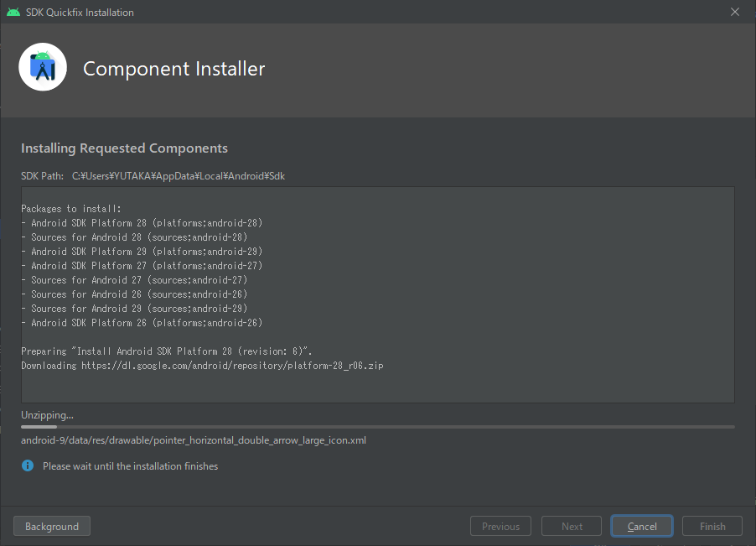This screenshot has height=546, width=756.
Task: Click the 'Installing Requested Components' heading
Action: (124, 148)
